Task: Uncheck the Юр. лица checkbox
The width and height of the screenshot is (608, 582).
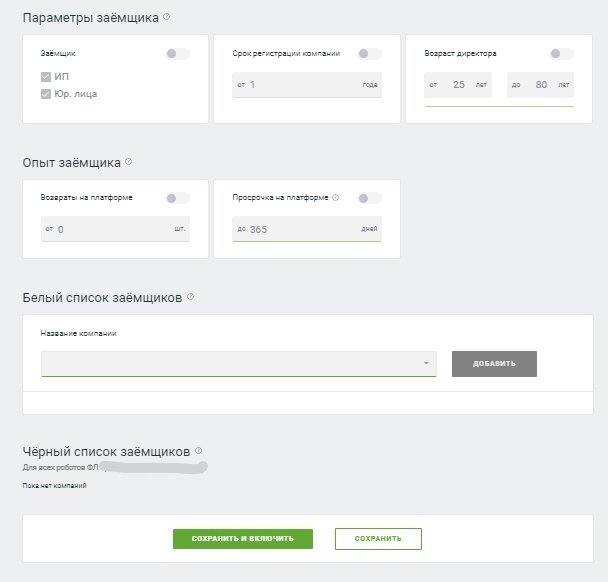Action: point(46,94)
